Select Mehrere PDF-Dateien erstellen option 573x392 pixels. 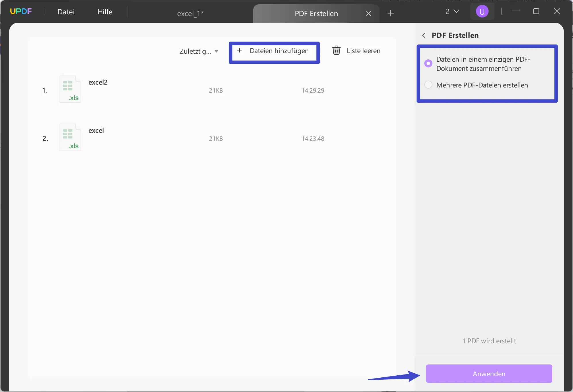428,85
